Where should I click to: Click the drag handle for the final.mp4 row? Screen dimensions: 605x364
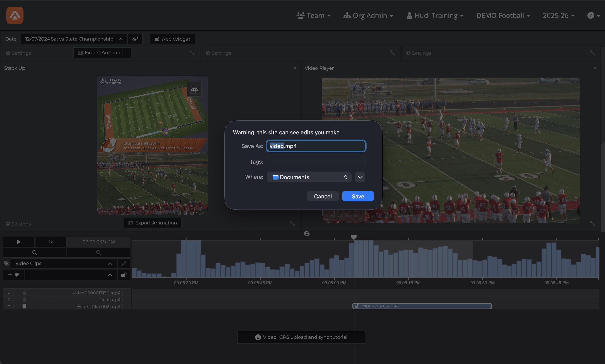(x=8, y=300)
